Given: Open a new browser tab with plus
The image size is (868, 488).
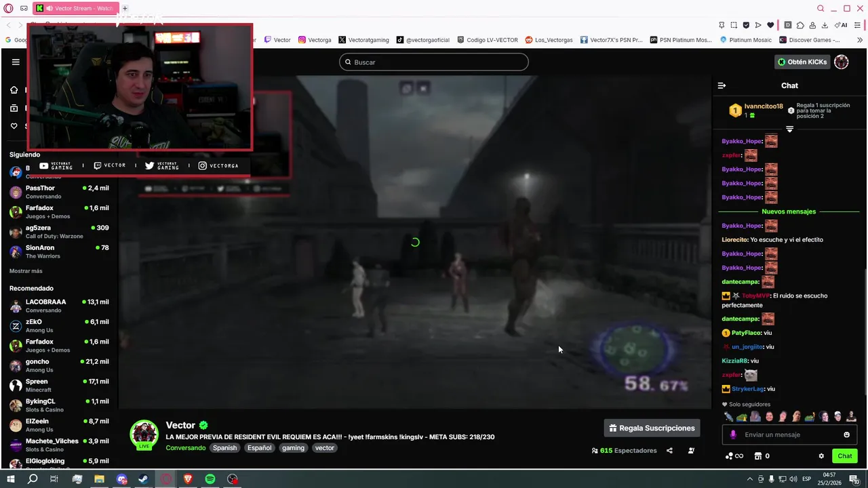Looking at the screenshot, I should [x=125, y=8].
